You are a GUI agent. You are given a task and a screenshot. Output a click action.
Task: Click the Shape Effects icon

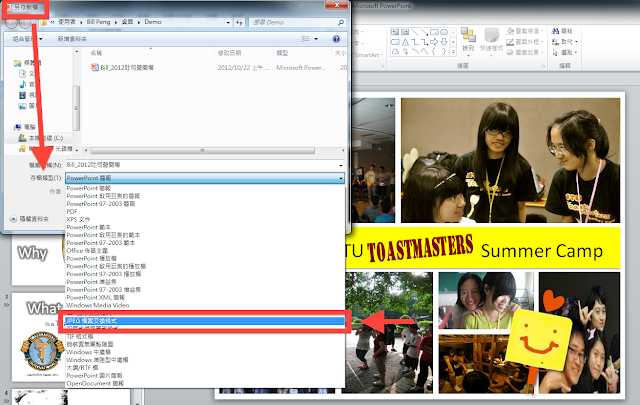tap(510, 52)
